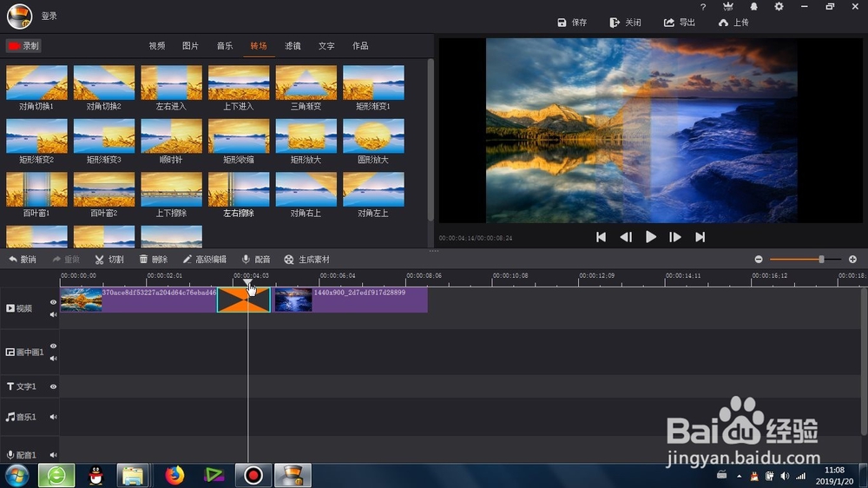Select the 三角渐变 transition thumbnail
This screenshot has width=868, height=488.
[x=306, y=82]
